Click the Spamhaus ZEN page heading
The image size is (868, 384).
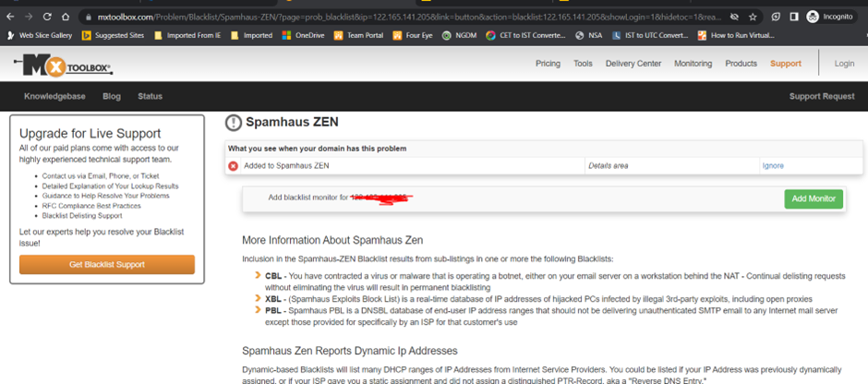point(292,122)
